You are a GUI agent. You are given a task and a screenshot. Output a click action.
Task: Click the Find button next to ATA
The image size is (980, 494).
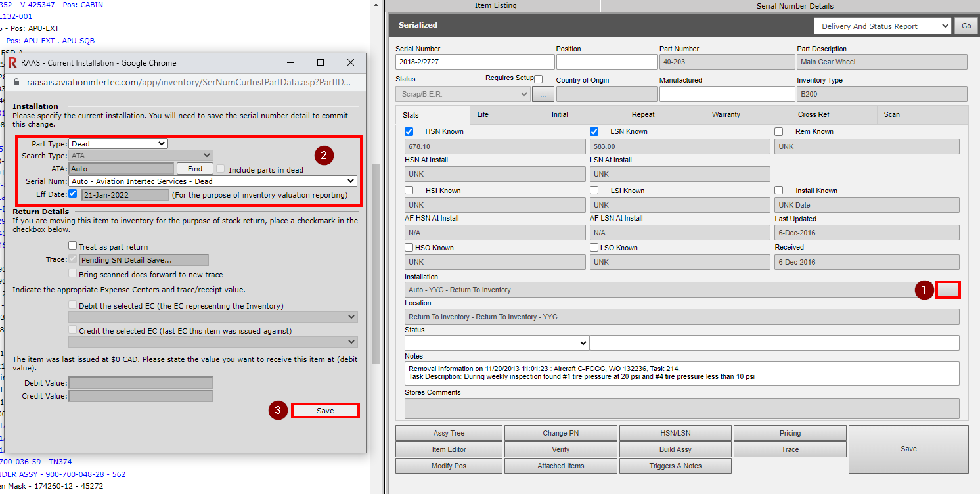pos(194,168)
